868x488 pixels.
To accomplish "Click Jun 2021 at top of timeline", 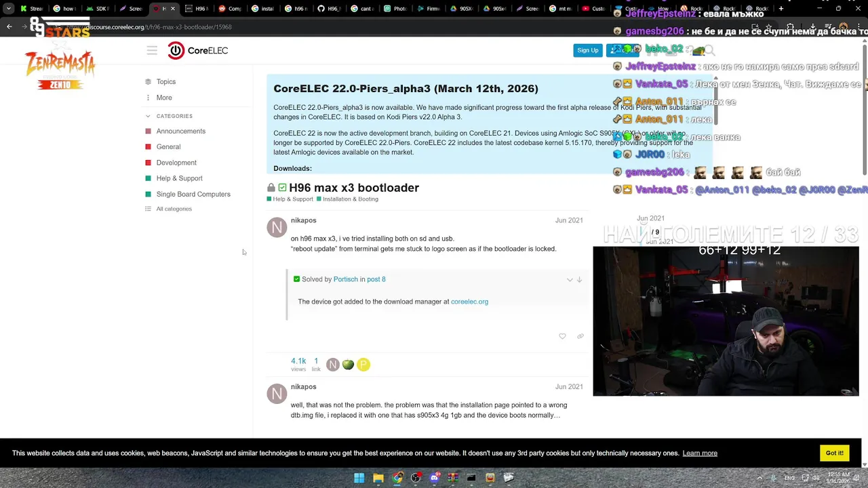I will 650,218.
